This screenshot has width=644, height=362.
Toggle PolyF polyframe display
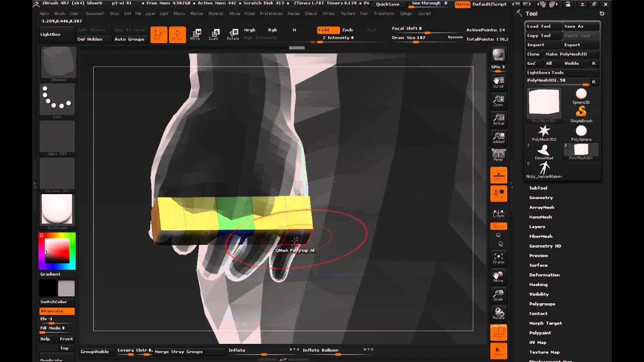[499, 332]
